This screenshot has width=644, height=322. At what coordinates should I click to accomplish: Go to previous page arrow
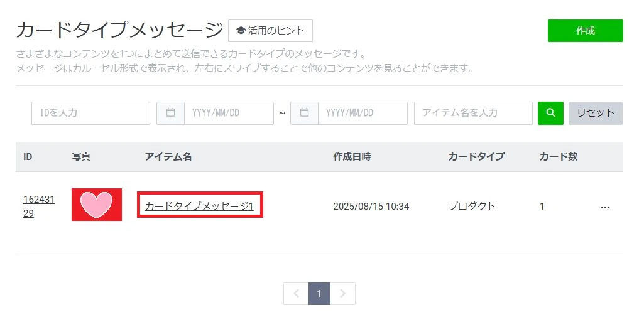(x=296, y=293)
